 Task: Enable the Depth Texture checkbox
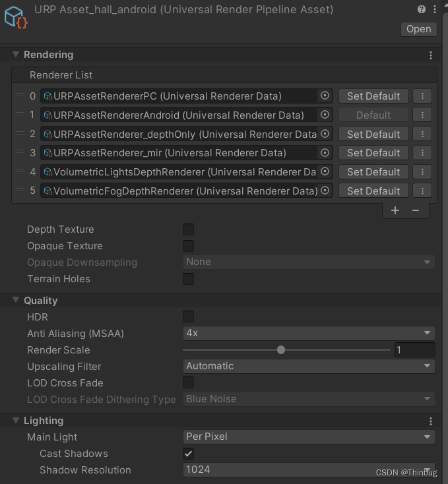click(x=188, y=229)
